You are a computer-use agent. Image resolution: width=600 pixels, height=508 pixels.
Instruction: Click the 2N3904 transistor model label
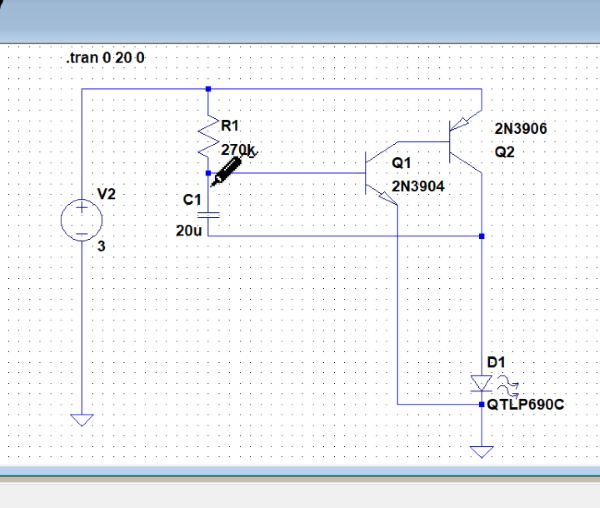pyautogui.click(x=418, y=185)
